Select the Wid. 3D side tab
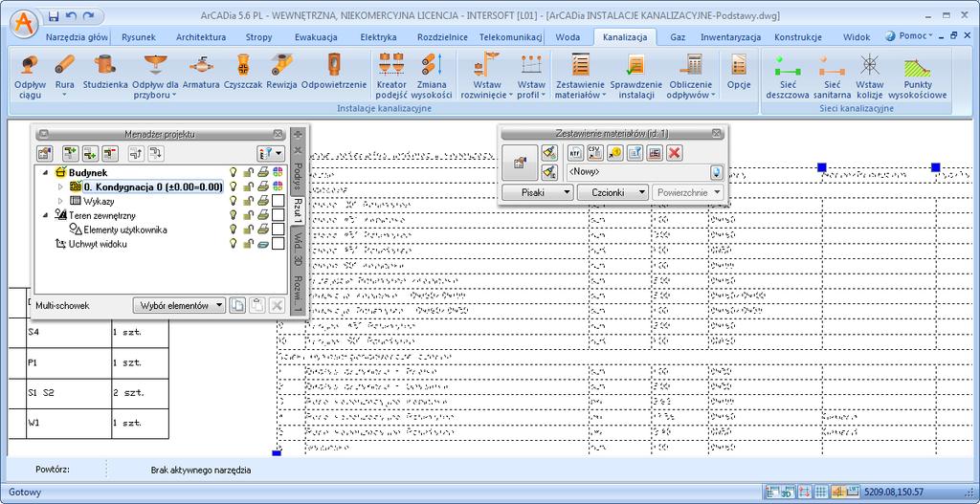Screen dimensions: 980x504 299,250
